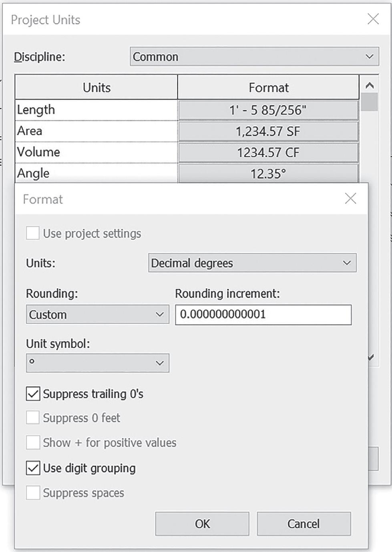The image size is (392, 552).
Task: Toggle Suppress trailing 0's checkbox
Action: tap(33, 394)
